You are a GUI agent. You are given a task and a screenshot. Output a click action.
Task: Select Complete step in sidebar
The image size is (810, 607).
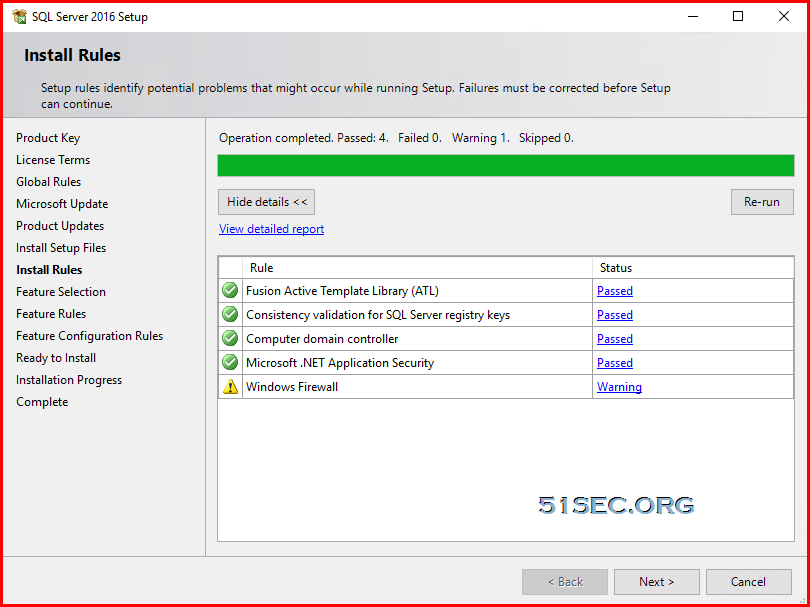(x=42, y=402)
